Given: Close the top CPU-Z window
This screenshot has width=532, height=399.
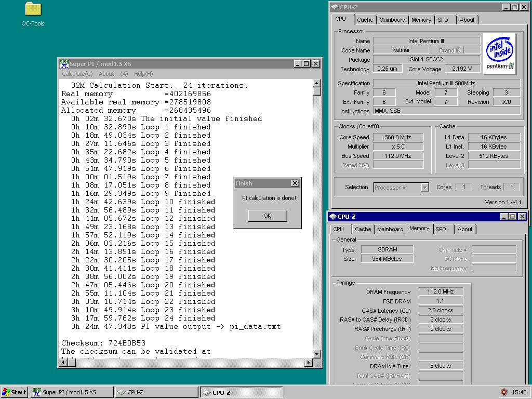Looking at the screenshot, I should pyautogui.click(x=524, y=7).
